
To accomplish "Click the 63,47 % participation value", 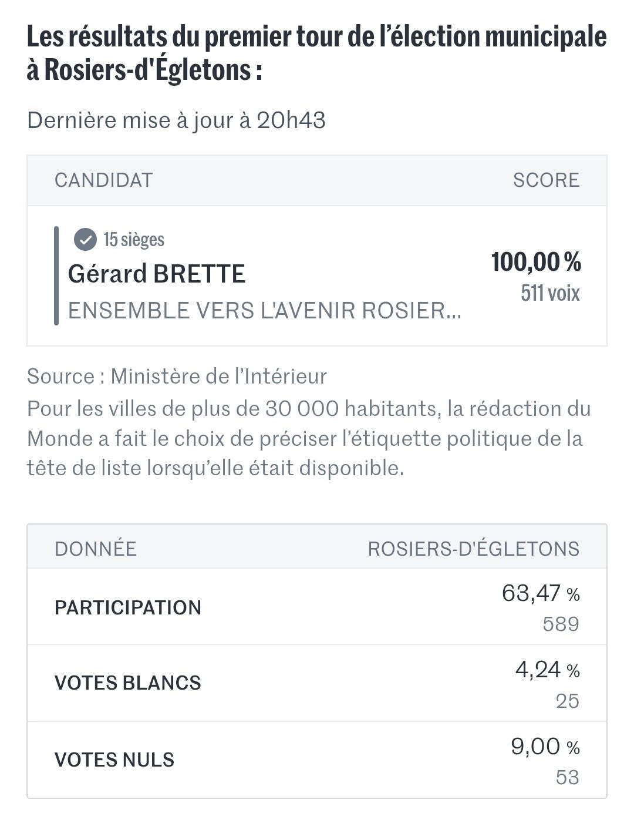I will click(540, 593).
